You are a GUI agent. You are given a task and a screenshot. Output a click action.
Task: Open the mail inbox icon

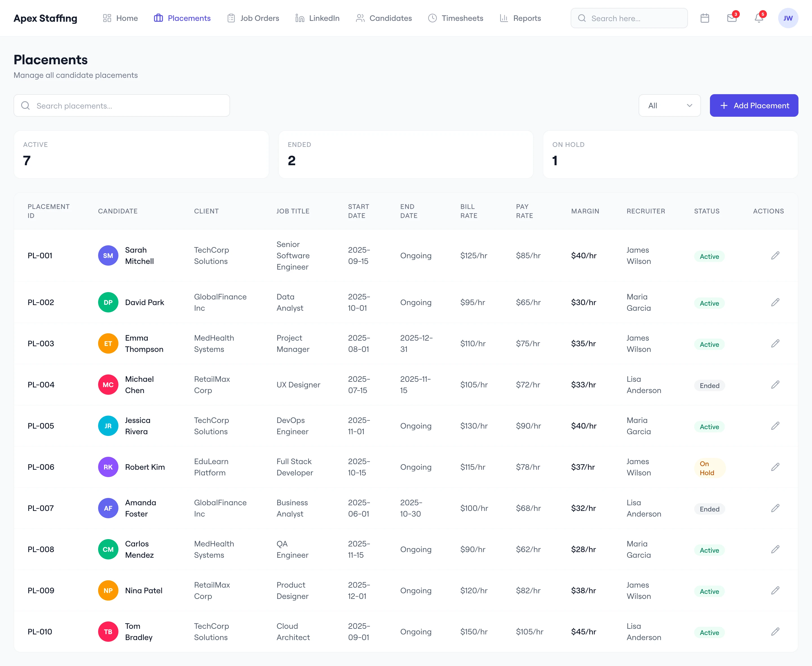point(731,18)
